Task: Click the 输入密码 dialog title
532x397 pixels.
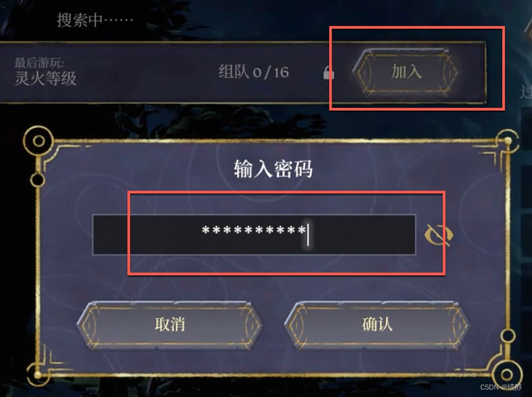Action: pos(273,169)
